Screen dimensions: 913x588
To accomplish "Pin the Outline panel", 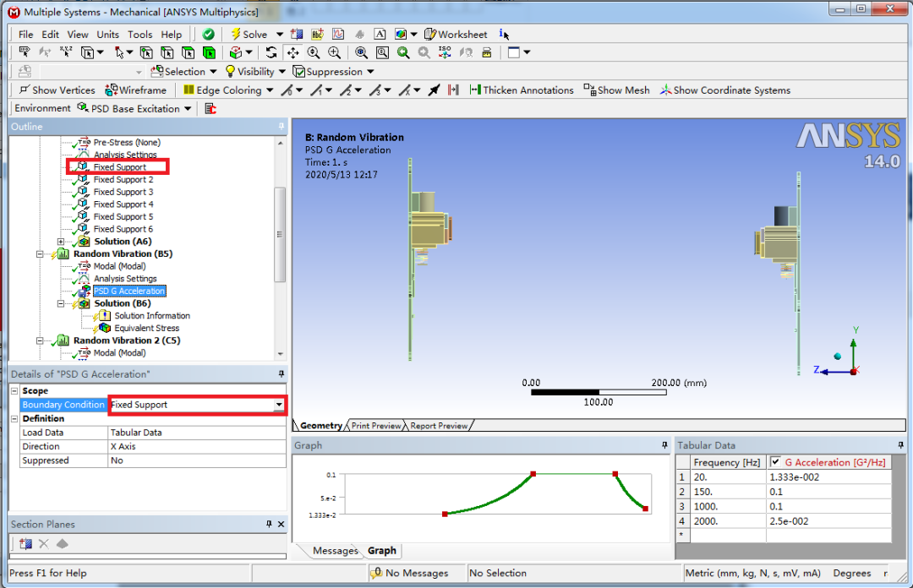I will coord(282,127).
